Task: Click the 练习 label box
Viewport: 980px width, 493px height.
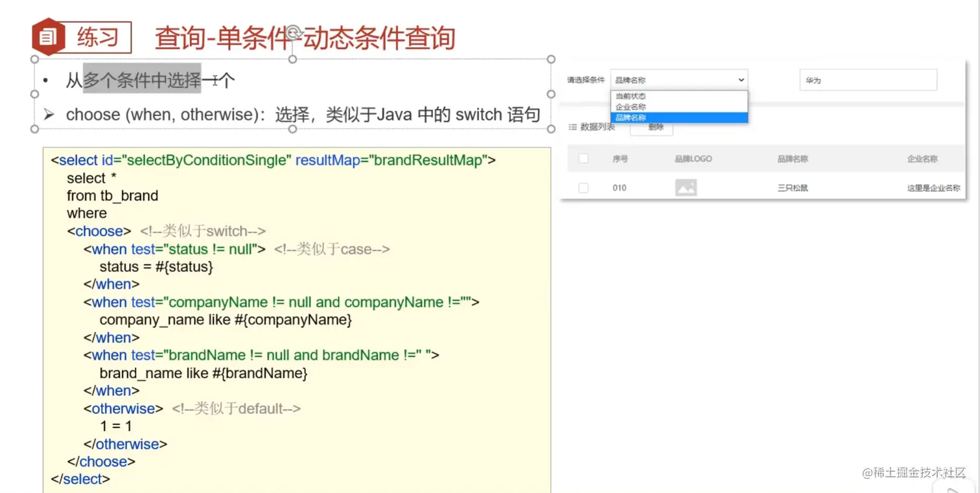Action: point(97,38)
